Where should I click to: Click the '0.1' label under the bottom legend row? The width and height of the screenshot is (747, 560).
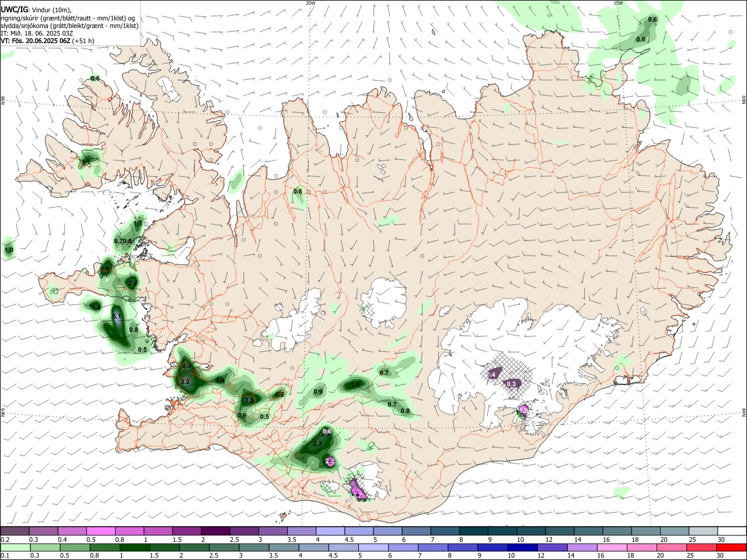5,556
